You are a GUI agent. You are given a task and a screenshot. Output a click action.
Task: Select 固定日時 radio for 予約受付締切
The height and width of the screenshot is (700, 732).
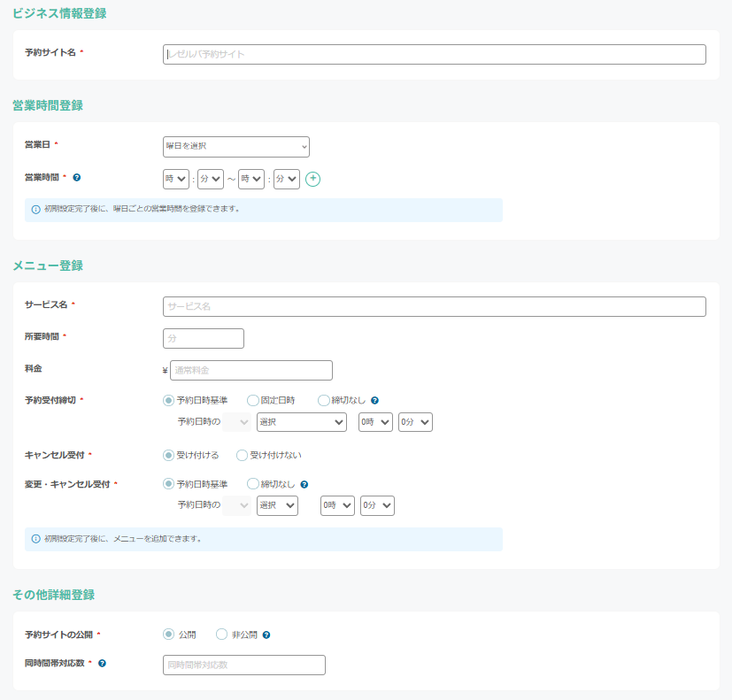[x=253, y=400]
